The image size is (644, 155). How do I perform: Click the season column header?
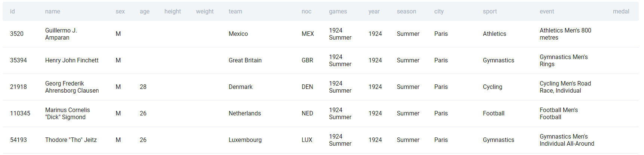click(x=406, y=12)
